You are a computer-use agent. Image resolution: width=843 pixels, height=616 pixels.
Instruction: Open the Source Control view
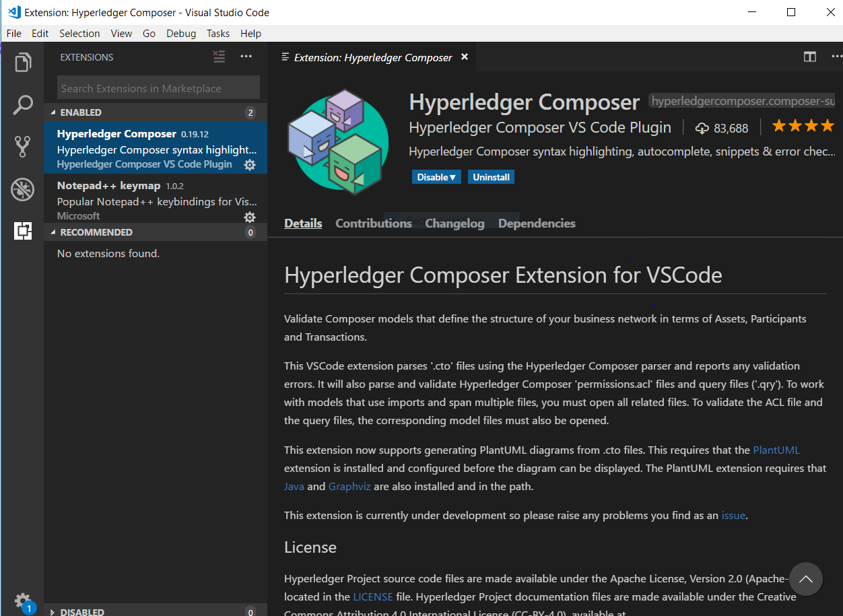point(23,147)
